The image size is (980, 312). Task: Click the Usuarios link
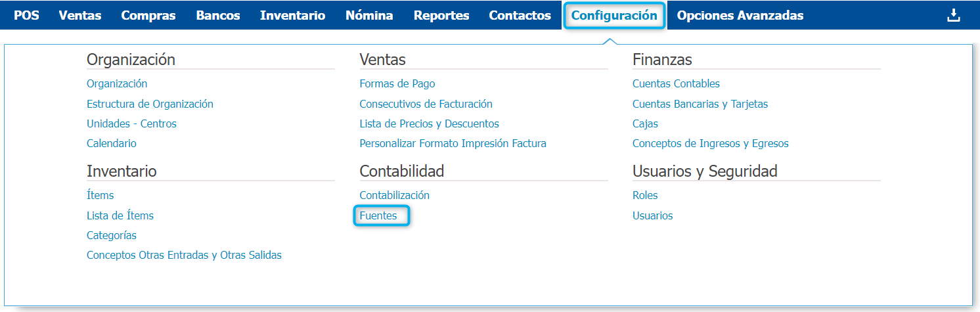(x=652, y=215)
